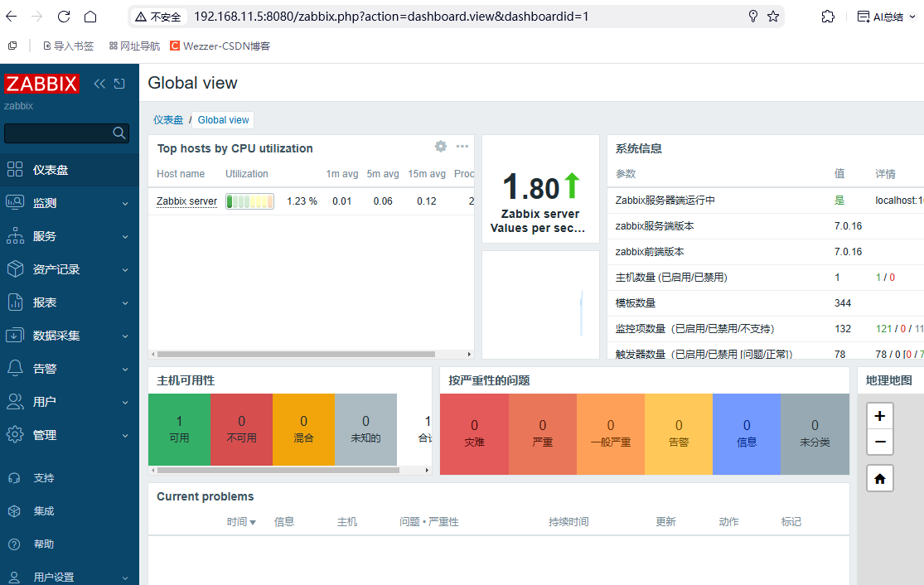Open Top hosts widget gear settings
The height and width of the screenshot is (585, 924).
[x=441, y=146]
